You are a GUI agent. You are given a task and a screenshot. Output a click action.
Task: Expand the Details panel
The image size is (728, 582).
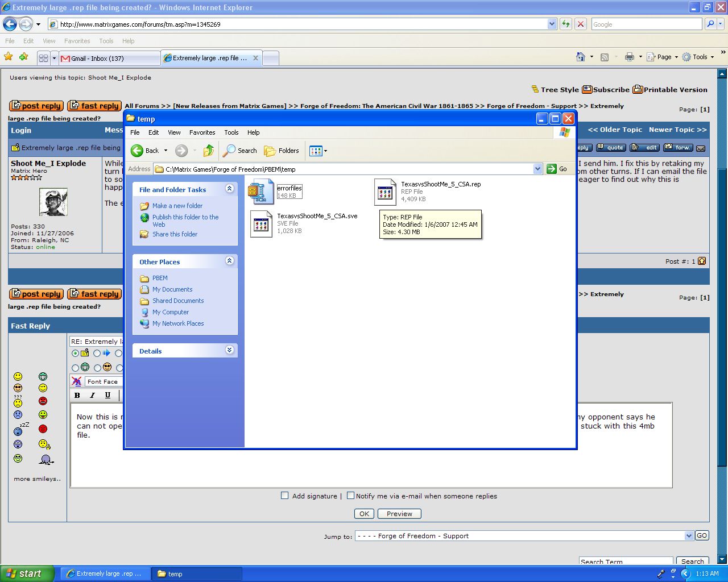click(230, 350)
